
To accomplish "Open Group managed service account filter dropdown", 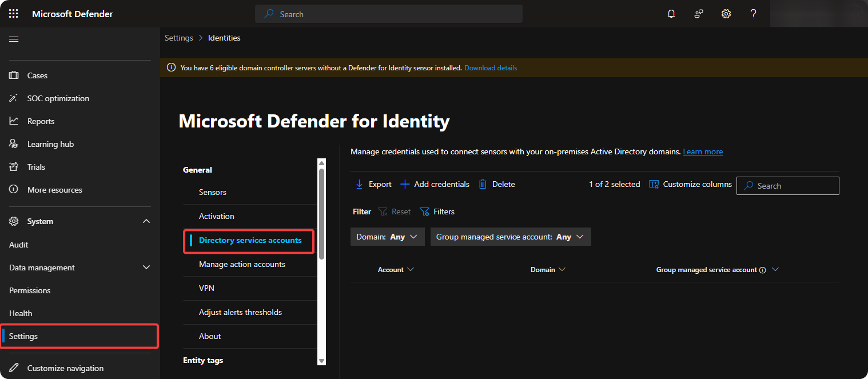I will pos(510,237).
